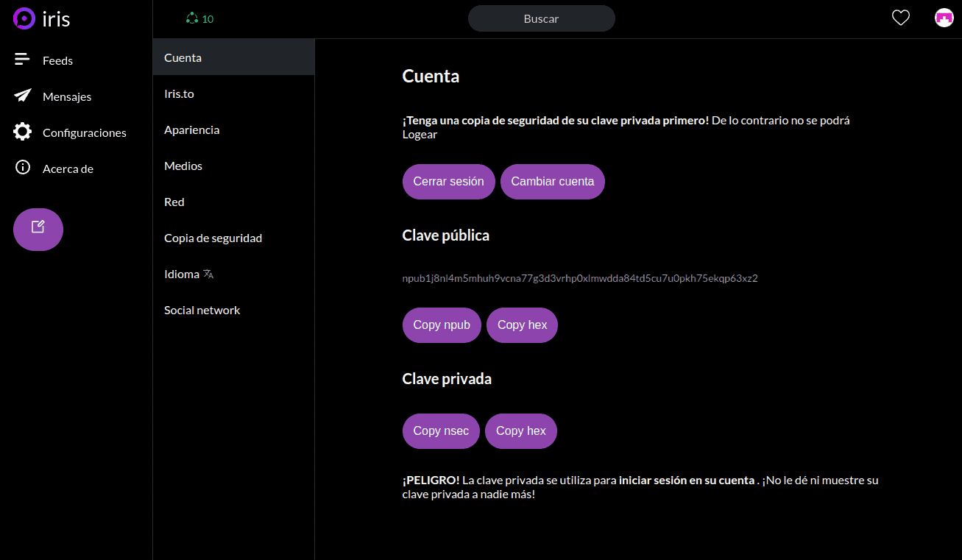Click the Clave pública heading
This screenshot has width=962, height=560.
(x=446, y=235)
